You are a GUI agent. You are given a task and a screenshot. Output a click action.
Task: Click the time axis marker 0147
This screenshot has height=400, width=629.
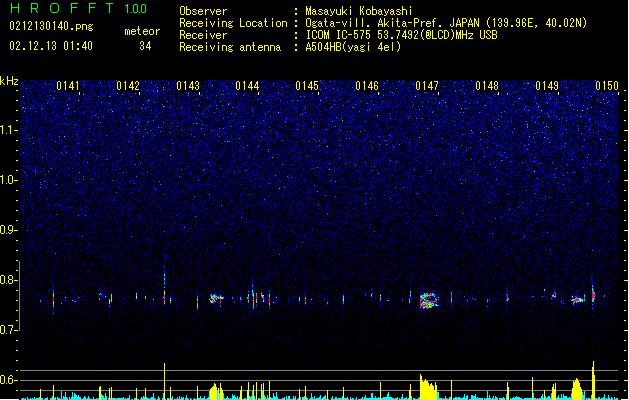pos(427,86)
